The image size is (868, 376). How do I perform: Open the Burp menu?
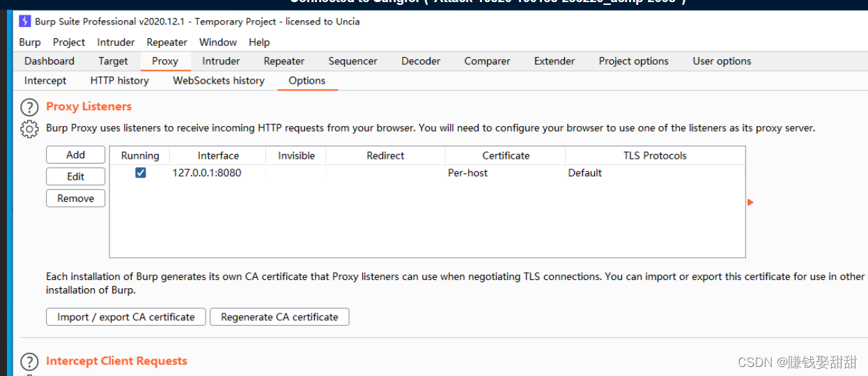pyautogui.click(x=30, y=42)
